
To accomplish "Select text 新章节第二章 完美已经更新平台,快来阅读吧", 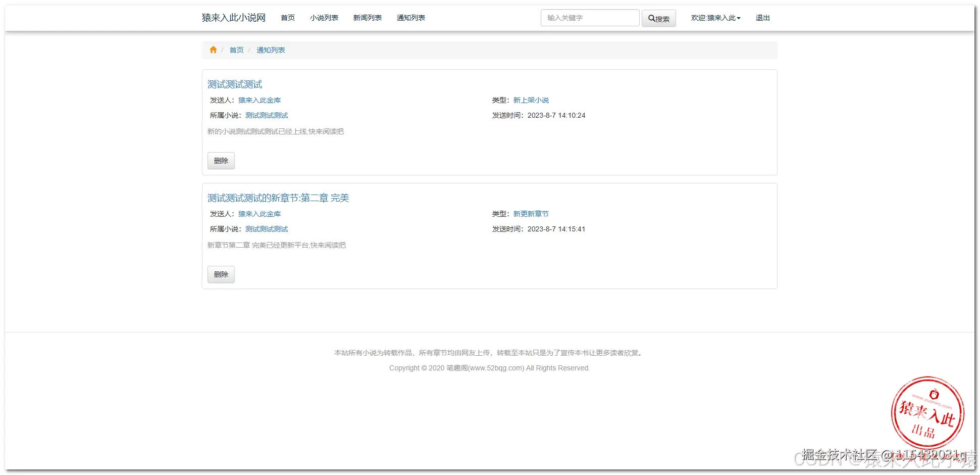I will click(x=277, y=245).
